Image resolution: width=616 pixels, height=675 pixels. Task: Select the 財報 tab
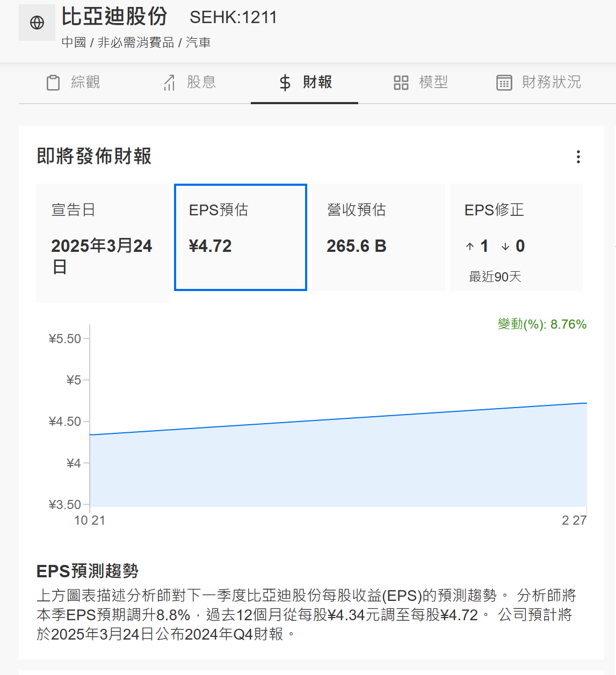coord(305,83)
